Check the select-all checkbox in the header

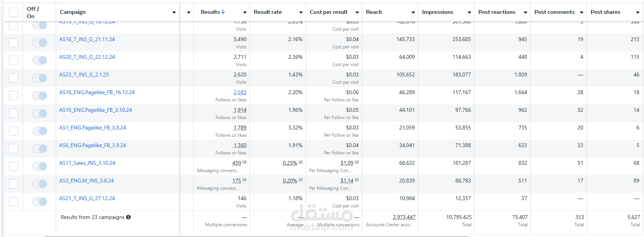pyautogui.click(x=13, y=12)
